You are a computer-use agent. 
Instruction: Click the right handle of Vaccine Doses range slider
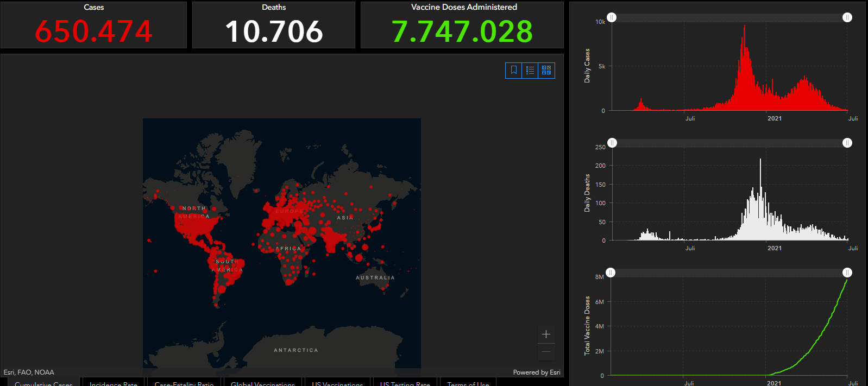click(x=847, y=273)
